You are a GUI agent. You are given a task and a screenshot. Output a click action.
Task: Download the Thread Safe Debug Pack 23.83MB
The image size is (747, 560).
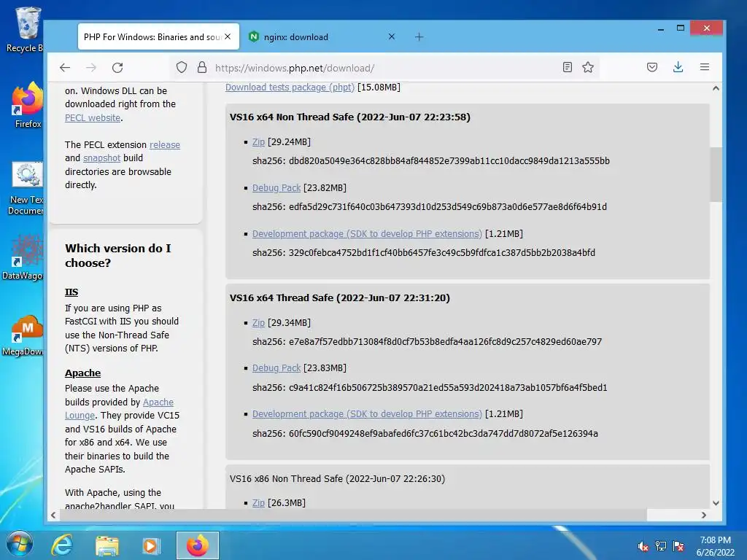pyautogui.click(x=276, y=368)
